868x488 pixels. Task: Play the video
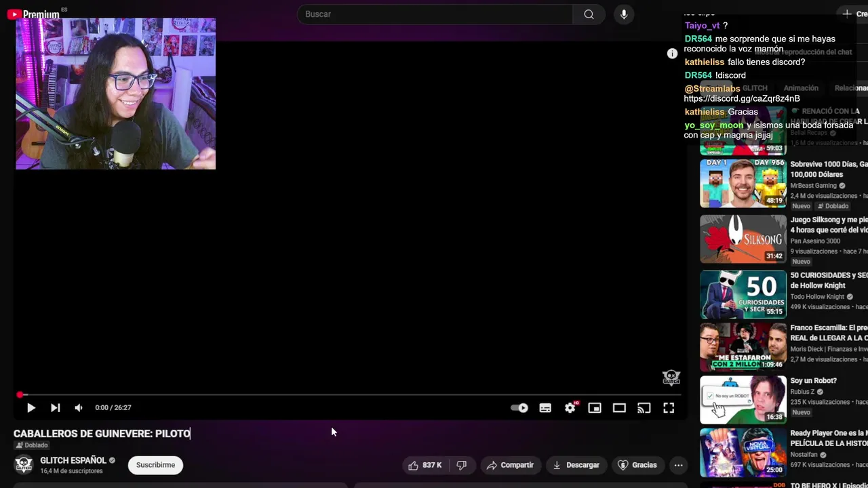tap(31, 407)
